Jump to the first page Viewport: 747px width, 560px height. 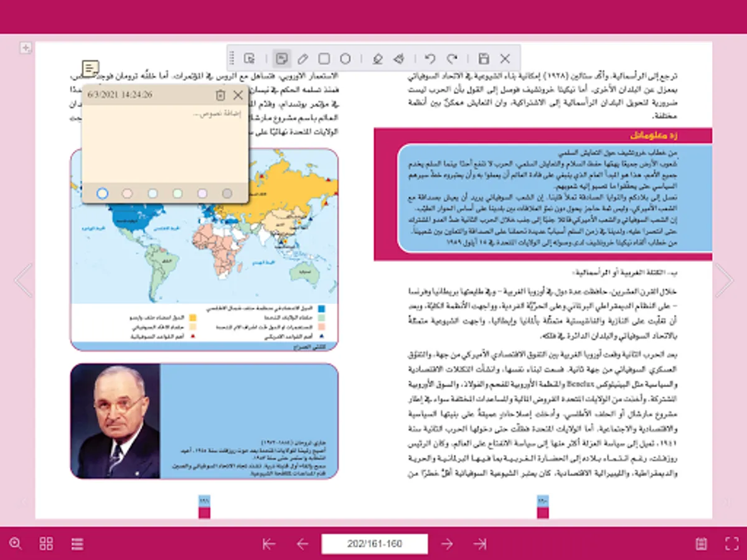pyautogui.click(x=269, y=544)
